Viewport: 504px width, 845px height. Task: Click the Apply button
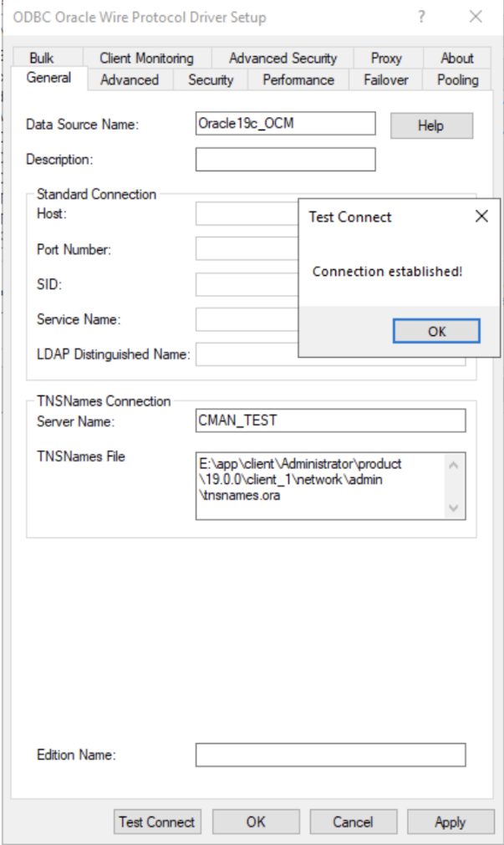point(451,822)
